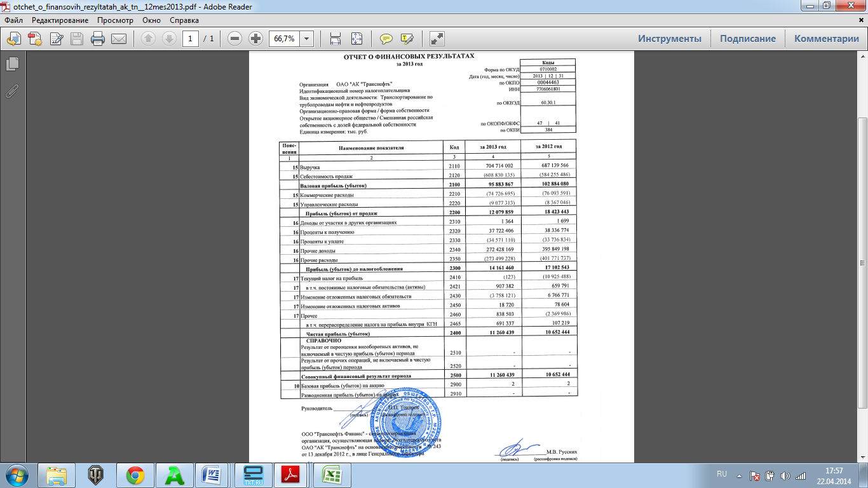Click the Fit width scrolling icon

(x=336, y=39)
